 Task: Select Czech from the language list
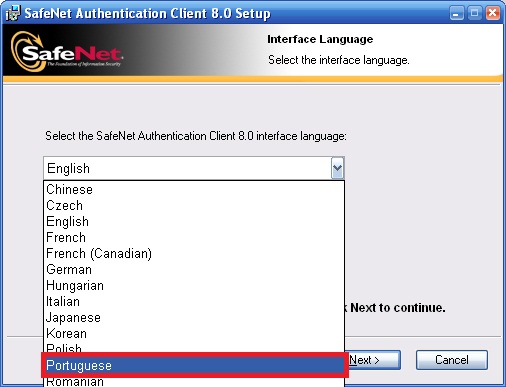(194, 205)
